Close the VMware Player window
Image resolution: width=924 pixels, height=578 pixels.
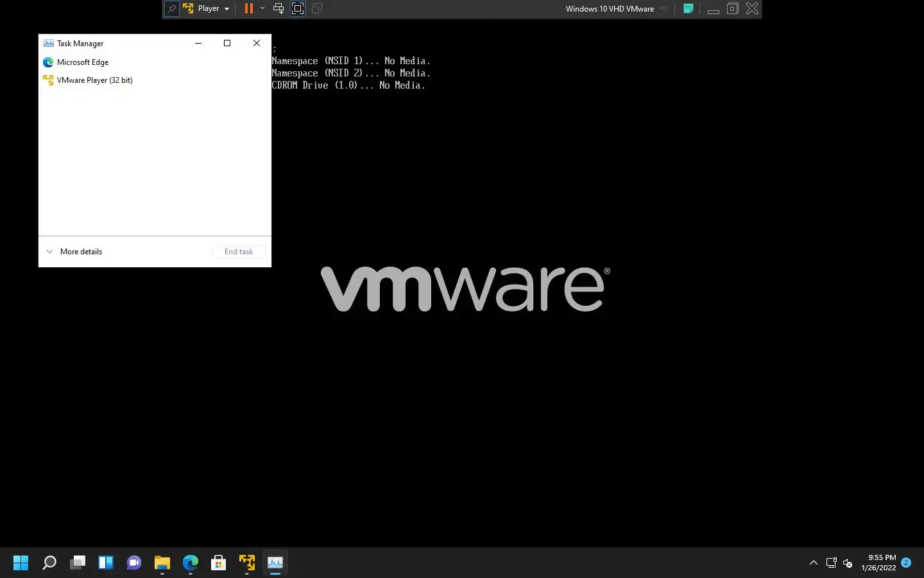(x=752, y=8)
